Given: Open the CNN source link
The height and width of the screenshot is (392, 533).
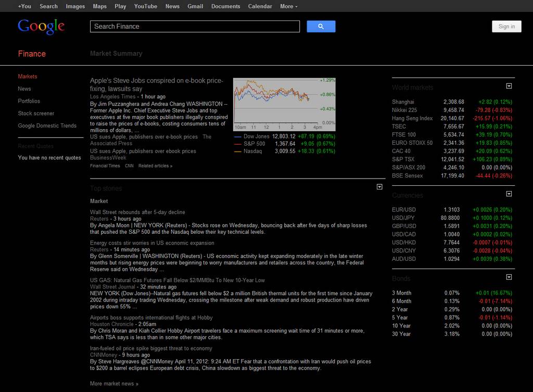Looking at the screenshot, I should click(129, 166).
